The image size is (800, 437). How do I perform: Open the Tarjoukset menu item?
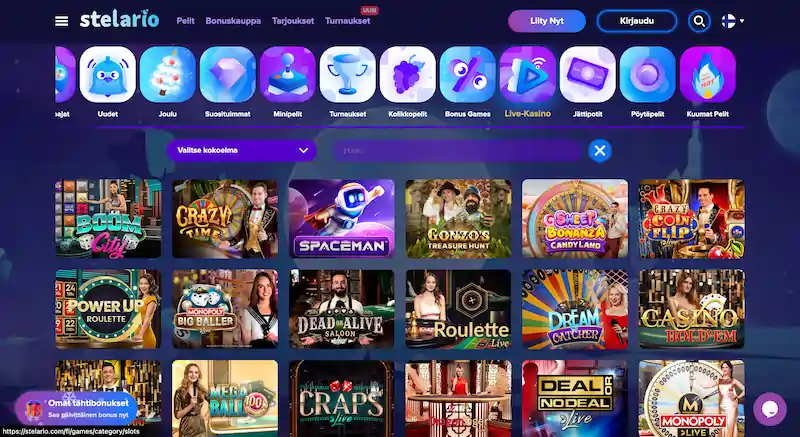pos(293,21)
